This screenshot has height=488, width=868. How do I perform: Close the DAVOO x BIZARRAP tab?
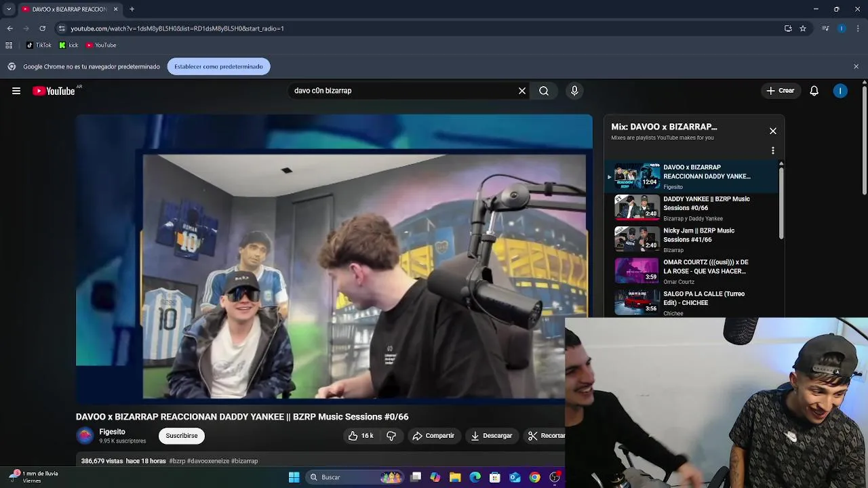click(x=115, y=9)
